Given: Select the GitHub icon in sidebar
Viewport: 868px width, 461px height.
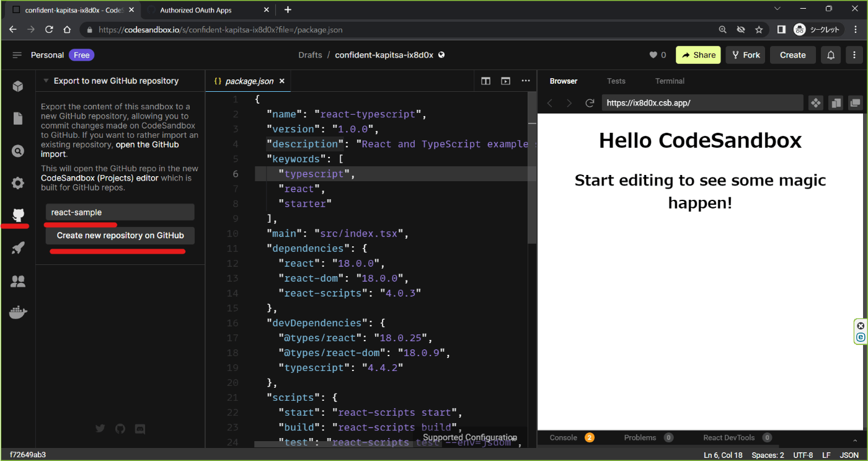Looking at the screenshot, I should 18,215.
